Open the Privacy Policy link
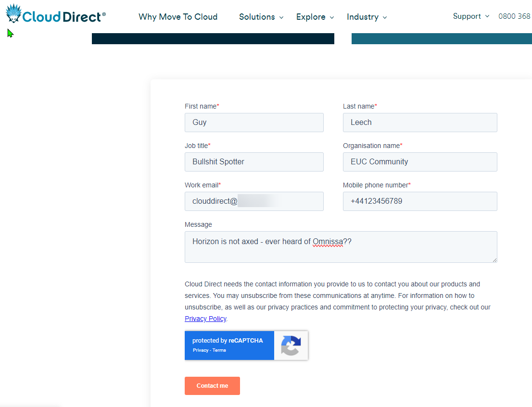This screenshot has height=407, width=532. (x=205, y=319)
